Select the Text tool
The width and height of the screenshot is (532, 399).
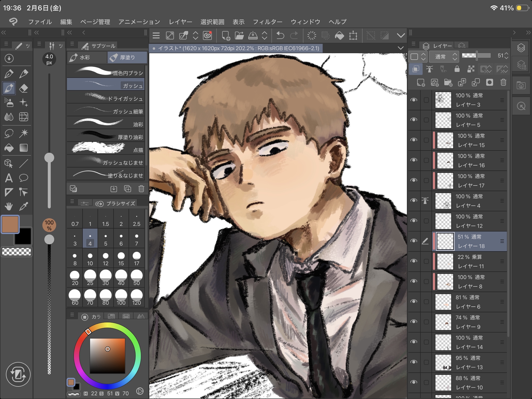[9, 178]
